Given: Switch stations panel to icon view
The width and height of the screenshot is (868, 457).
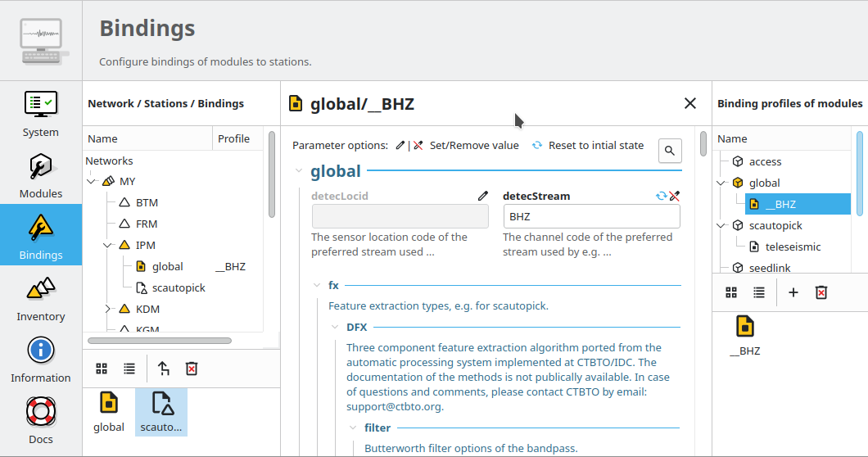Looking at the screenshot, I should click(x=102, y=369).
